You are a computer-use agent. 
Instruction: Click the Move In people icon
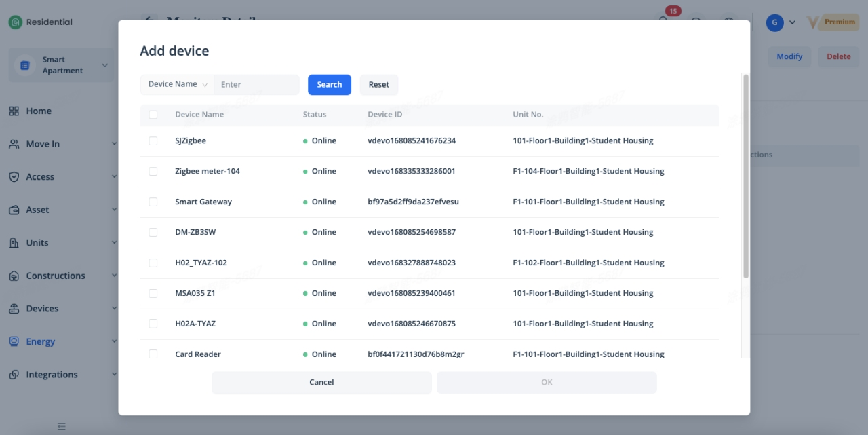point(14,145)
